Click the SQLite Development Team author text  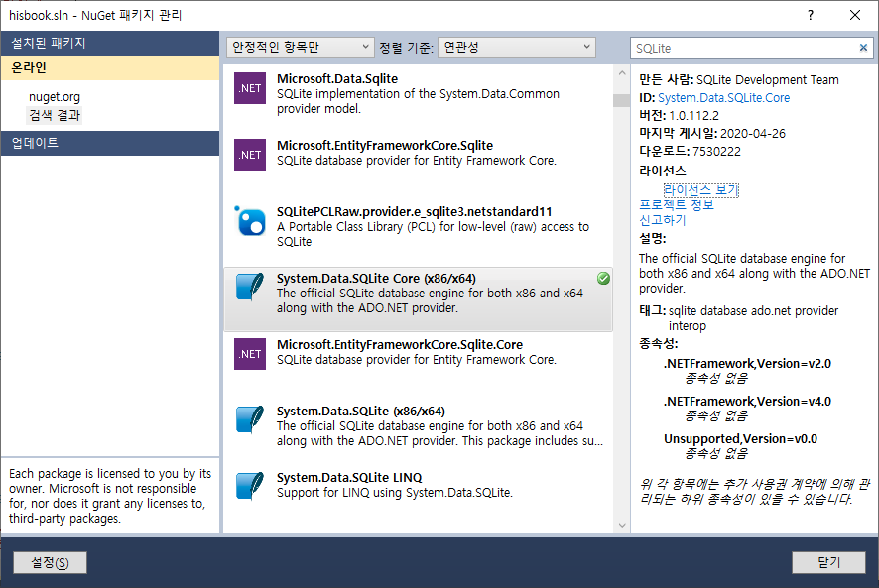pyautogui.click(x=768, y=80)
